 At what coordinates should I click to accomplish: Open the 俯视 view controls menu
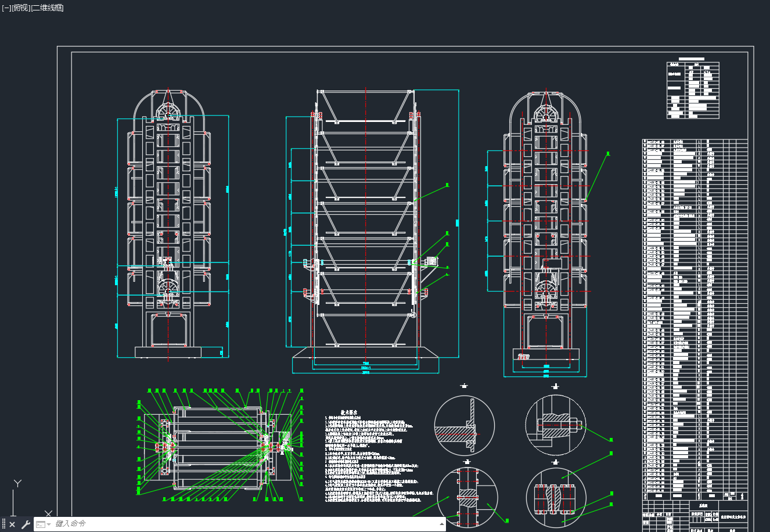coord(20,8)
